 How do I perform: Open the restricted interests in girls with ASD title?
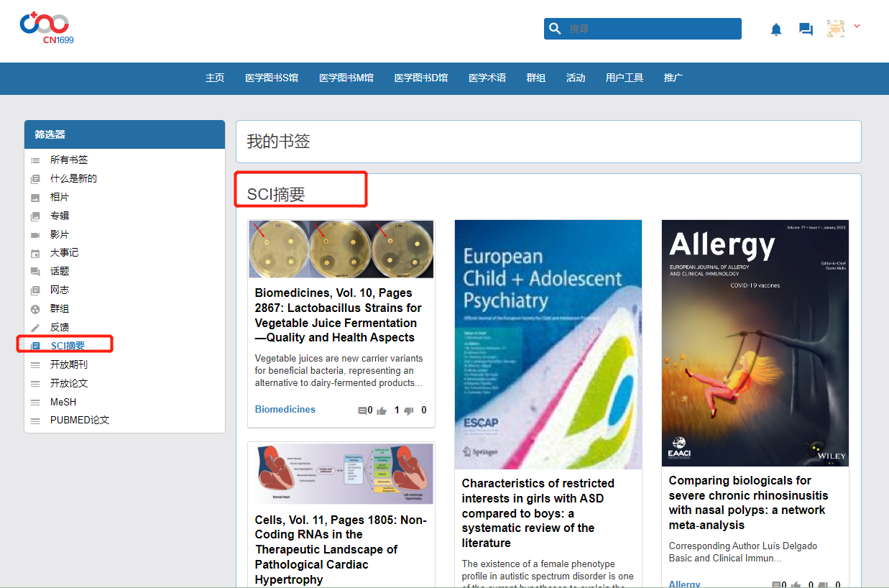pos(538,513)
